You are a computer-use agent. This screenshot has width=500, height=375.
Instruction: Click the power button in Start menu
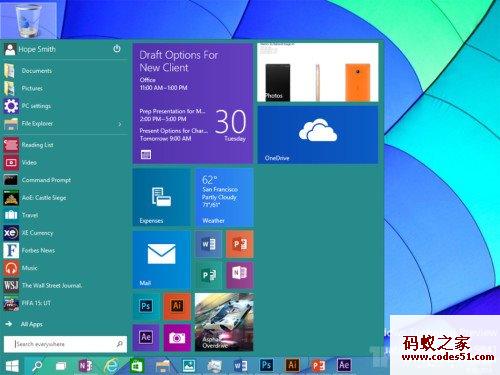[117, 49]
